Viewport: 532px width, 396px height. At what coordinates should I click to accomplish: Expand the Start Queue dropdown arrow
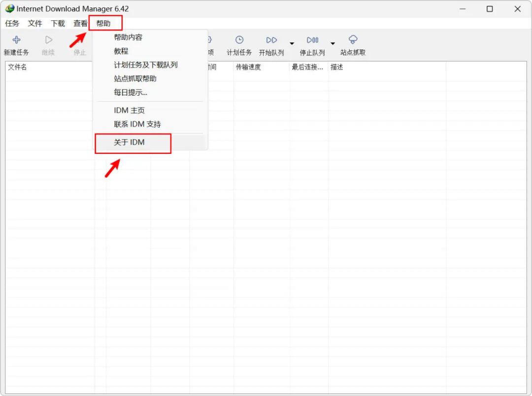point(292,43)
